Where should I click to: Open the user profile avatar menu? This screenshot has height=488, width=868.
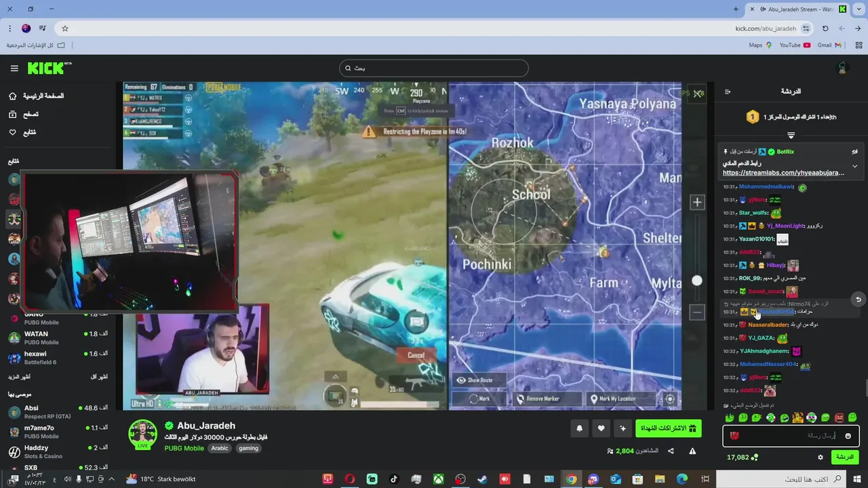tap(843, 68)
